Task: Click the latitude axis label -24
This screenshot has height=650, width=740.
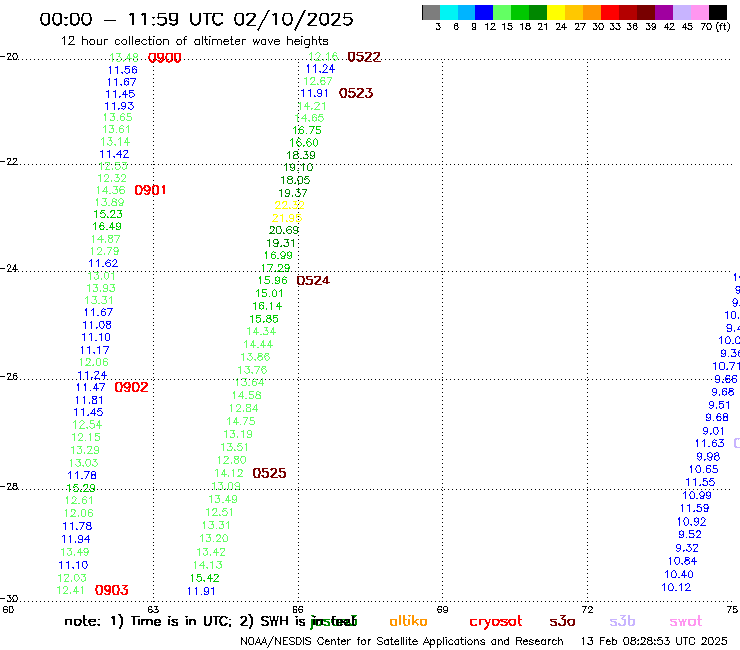Action: tap(9, 268)
